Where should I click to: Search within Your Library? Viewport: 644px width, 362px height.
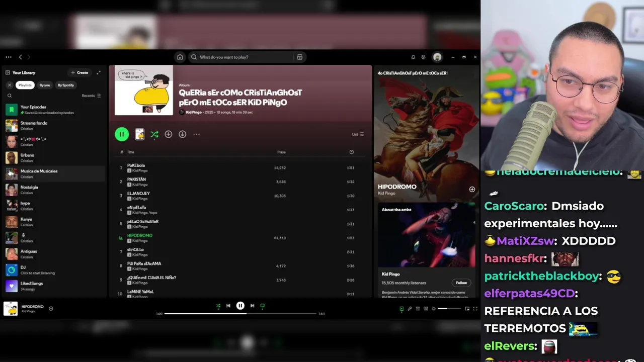(x=9, y=96)
